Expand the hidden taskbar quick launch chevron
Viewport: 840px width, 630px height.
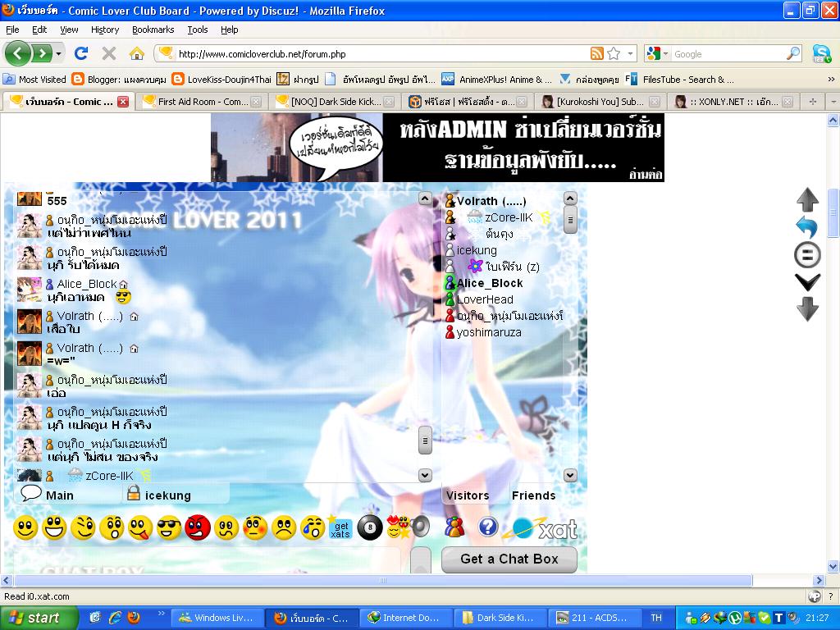[x=162, y=612]
